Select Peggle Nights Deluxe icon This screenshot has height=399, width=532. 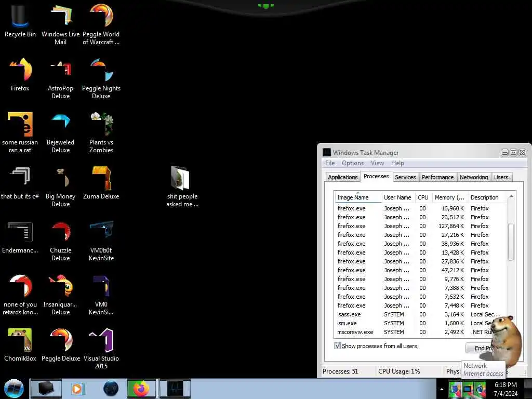click(x=101, y=79)
